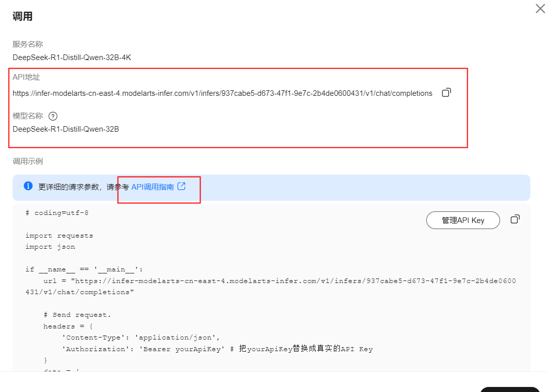This screenshot has height=392, width=547.
Task: Click the 更详细的请求参数 notice text
Action: tap(83, 187)
